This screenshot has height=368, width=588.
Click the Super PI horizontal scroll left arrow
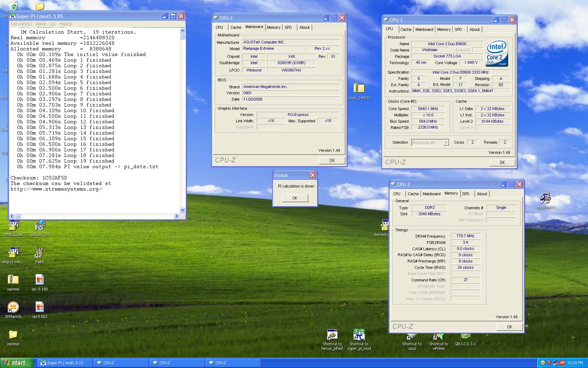pyautogui.click(x=12, y=216)
